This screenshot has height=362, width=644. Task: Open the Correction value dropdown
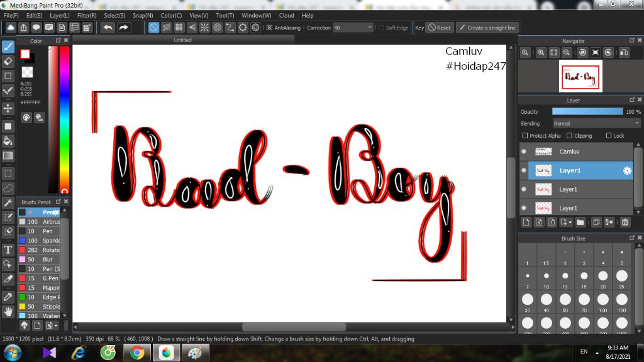point(353,28)
